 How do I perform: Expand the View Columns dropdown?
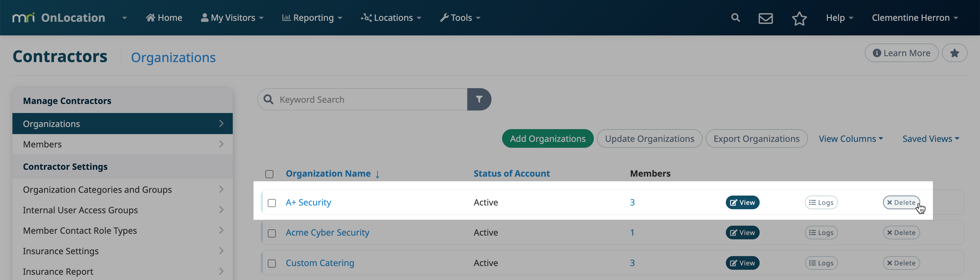pos(851,139)
